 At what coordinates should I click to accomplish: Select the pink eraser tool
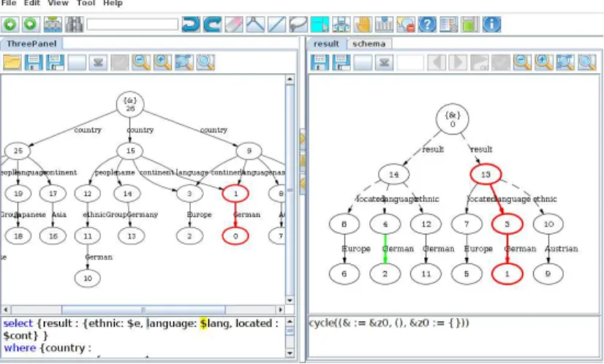coord(234,24)
